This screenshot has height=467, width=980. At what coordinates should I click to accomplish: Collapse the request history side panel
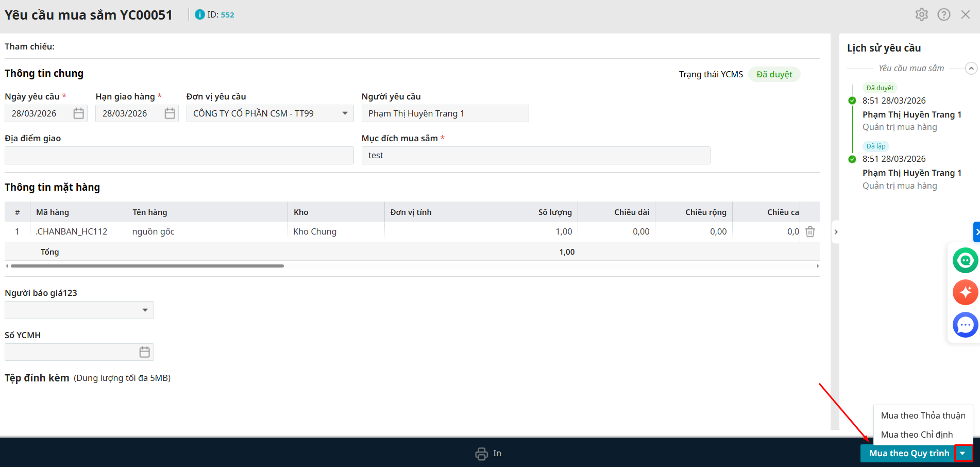[x=836, y=232]
